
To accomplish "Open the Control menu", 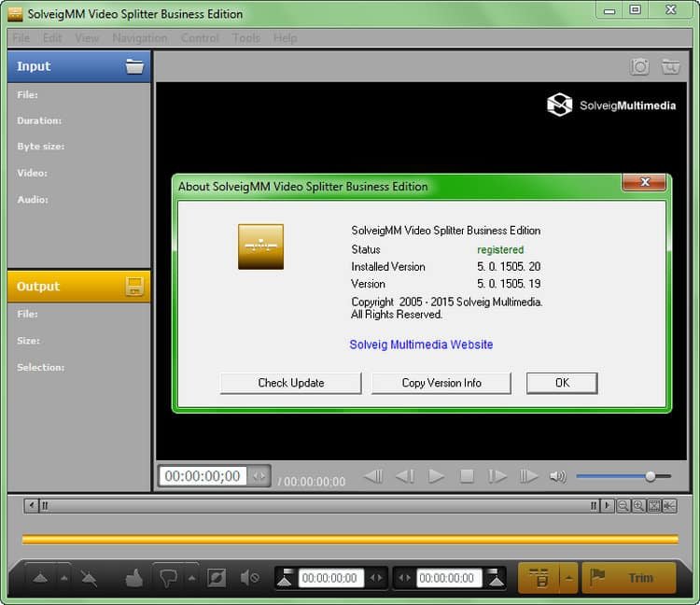I will tap(200, 38).
